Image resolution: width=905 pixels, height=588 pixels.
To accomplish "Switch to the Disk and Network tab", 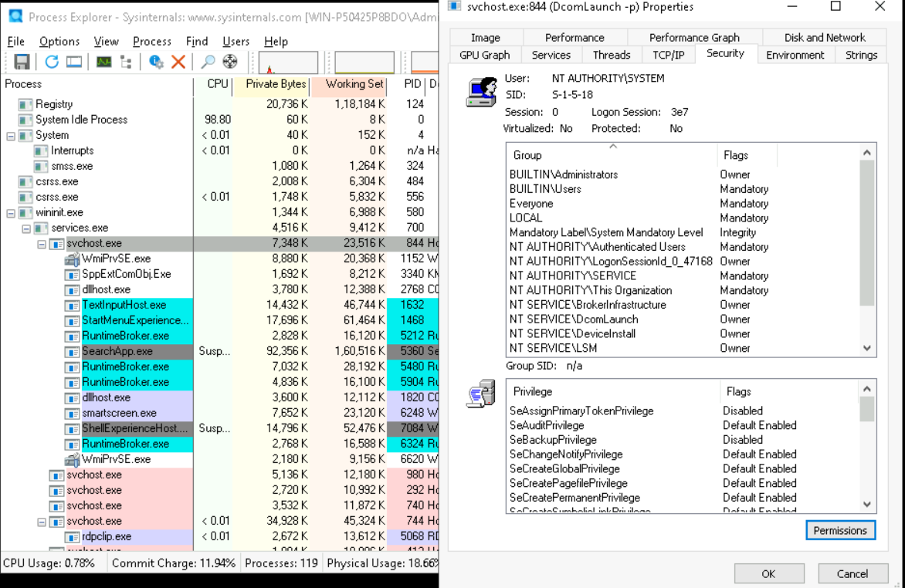I will (x=825, y=38).
